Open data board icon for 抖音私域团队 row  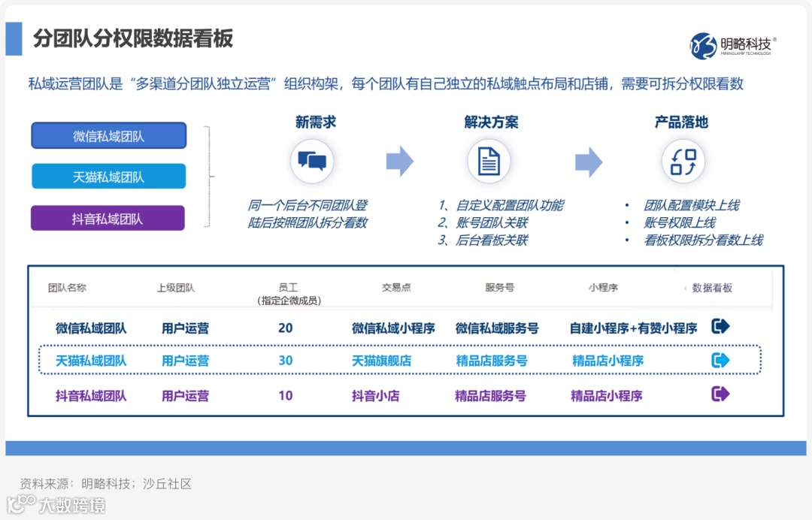tap(720, 394)
